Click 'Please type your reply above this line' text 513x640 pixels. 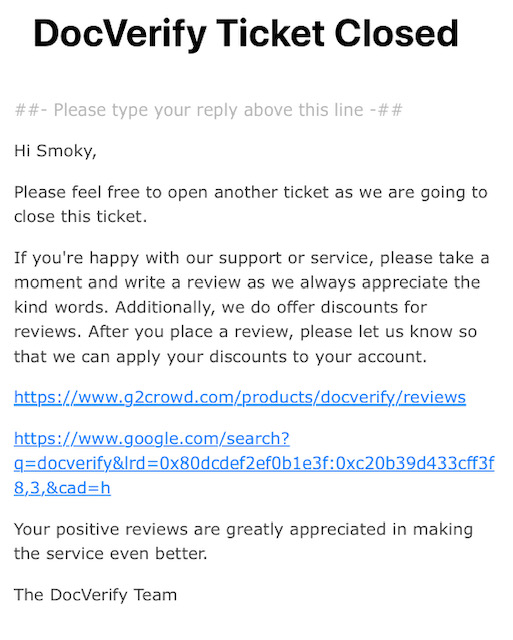(209, 110)
